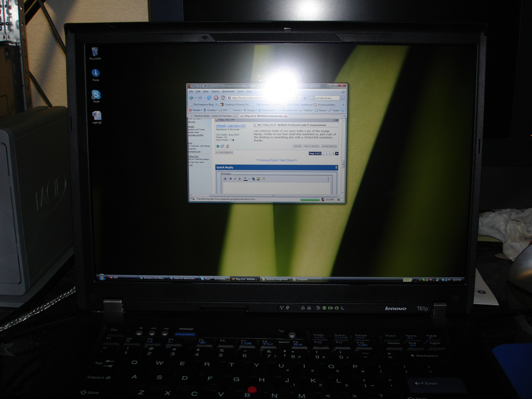
Task: Expand the Images developer toolbar menu
Action: tap(250, 110)
